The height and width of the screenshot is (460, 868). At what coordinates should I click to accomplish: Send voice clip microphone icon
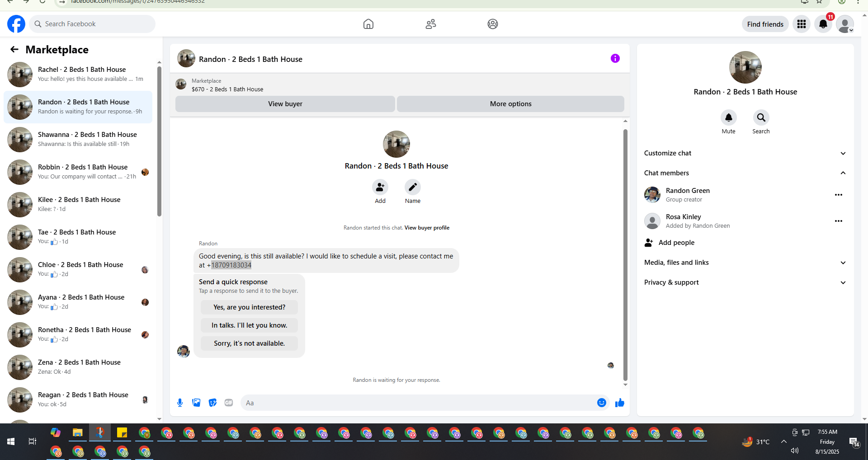point(180,403)
